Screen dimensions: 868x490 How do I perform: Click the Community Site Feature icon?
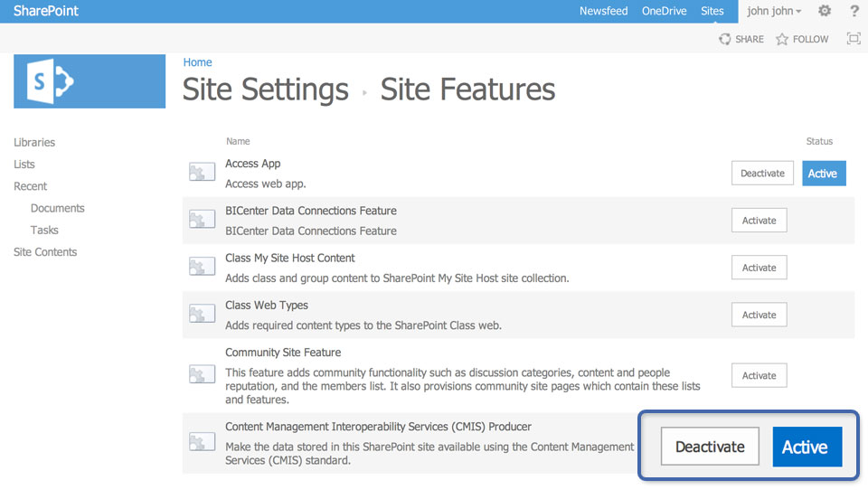202,374
